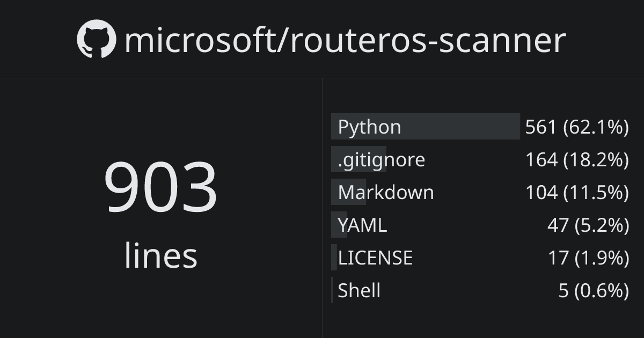
Task: Select the 5 (0.6%) Shell count
Action: click(593, 290)
